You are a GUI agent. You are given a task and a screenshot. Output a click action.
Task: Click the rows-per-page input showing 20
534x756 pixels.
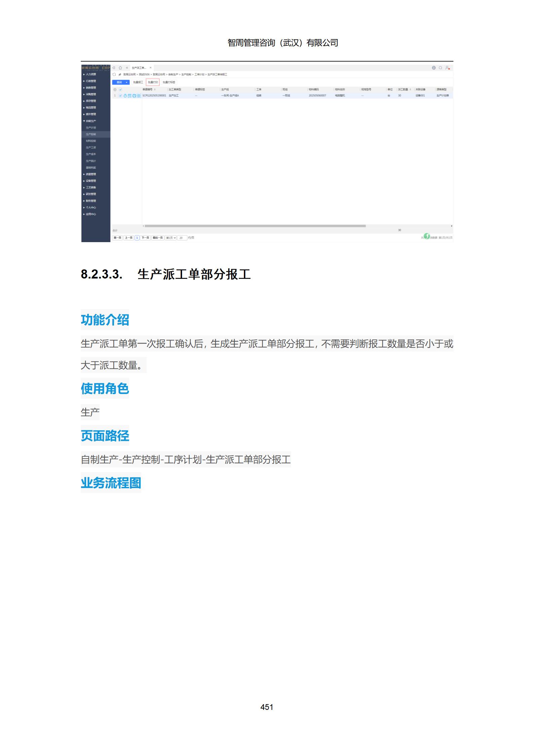[182, 238]
